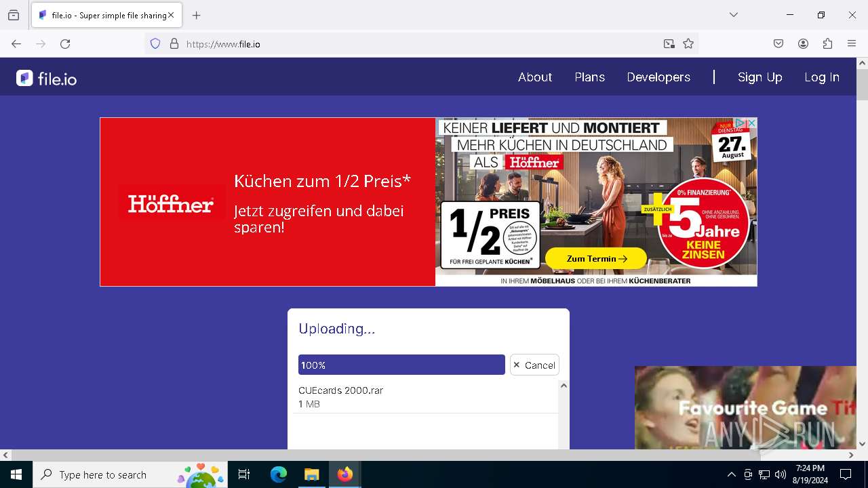
Task: Close the Höffner ad
Action: (751, 123)
